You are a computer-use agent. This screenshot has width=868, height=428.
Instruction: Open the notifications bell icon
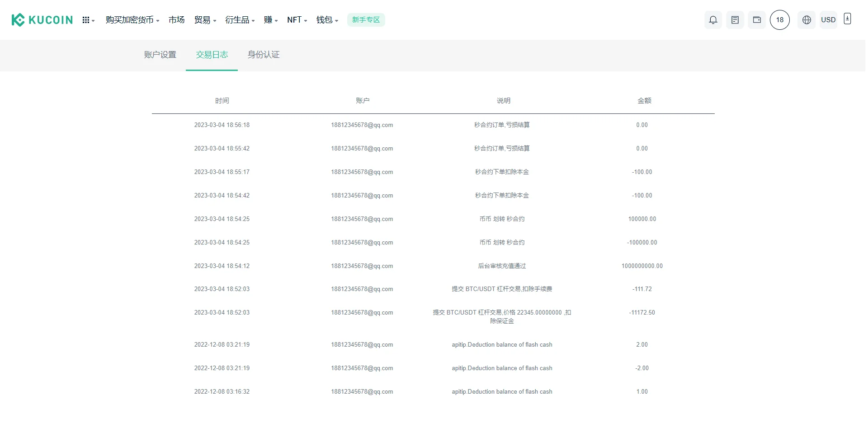coord(713,20)
